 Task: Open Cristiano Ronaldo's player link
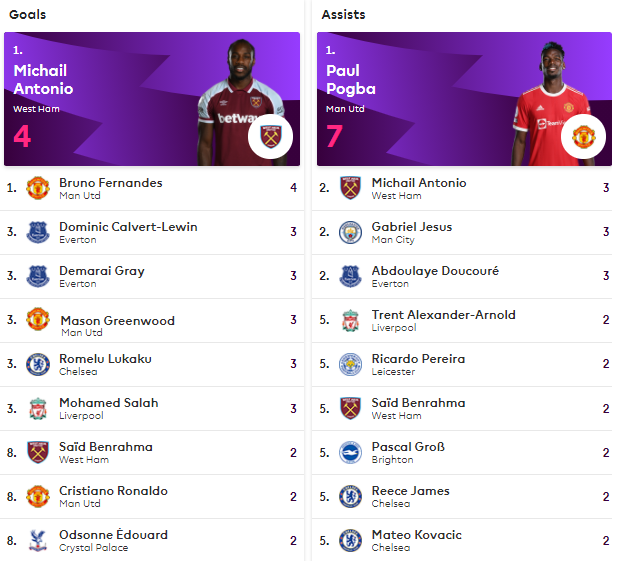click(x=114, y=491)
